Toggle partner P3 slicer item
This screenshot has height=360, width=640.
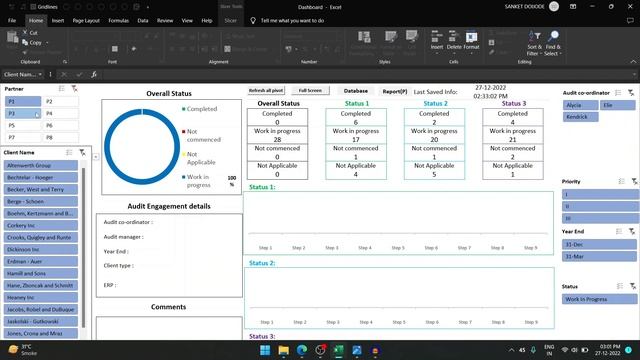point(23,113)
